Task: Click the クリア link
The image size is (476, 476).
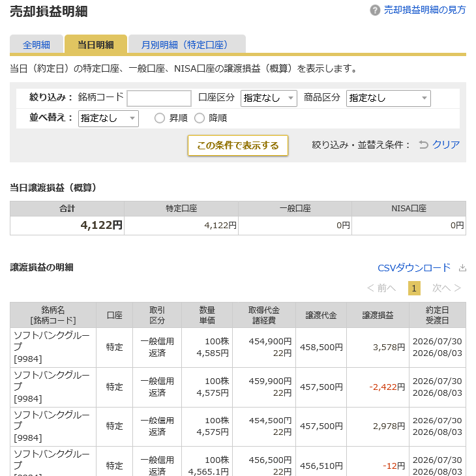Action: click(x=446, y=145)
